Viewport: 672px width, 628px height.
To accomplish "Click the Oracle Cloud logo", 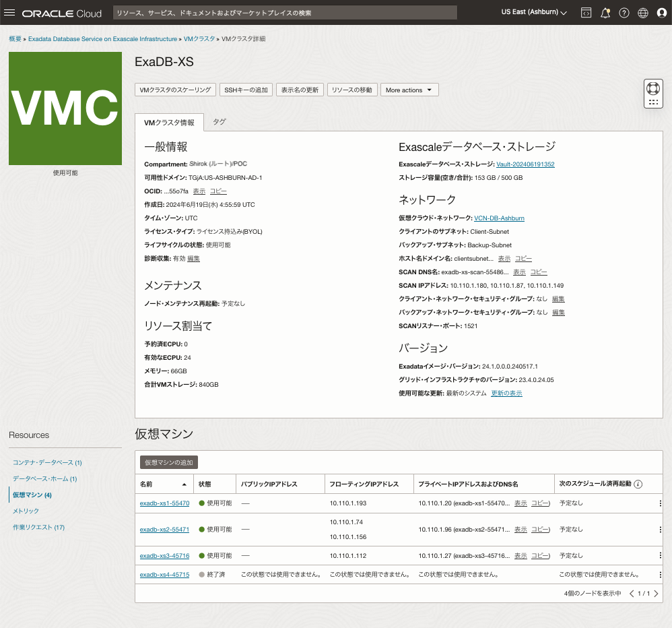I will tap(61, 12).
